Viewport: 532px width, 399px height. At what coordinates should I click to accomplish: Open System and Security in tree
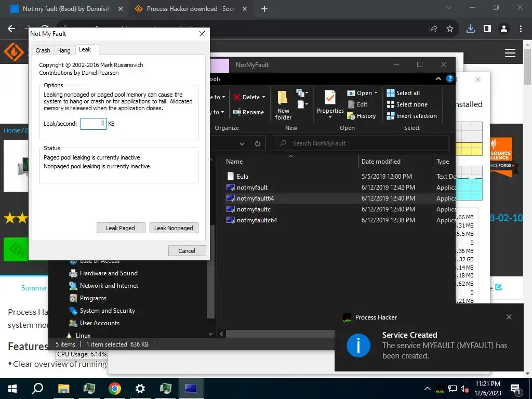tap(102, 311)
